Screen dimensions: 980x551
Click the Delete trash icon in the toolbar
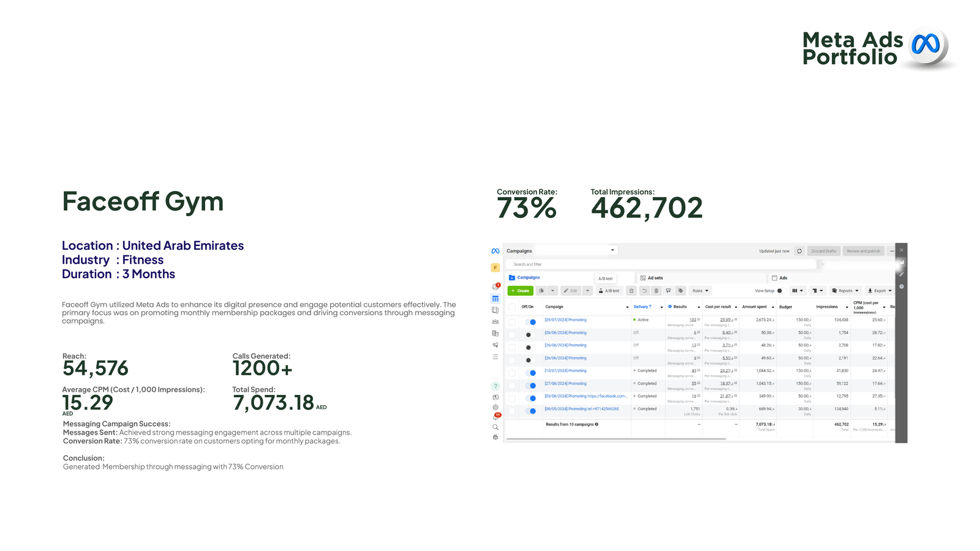[657, 291]
